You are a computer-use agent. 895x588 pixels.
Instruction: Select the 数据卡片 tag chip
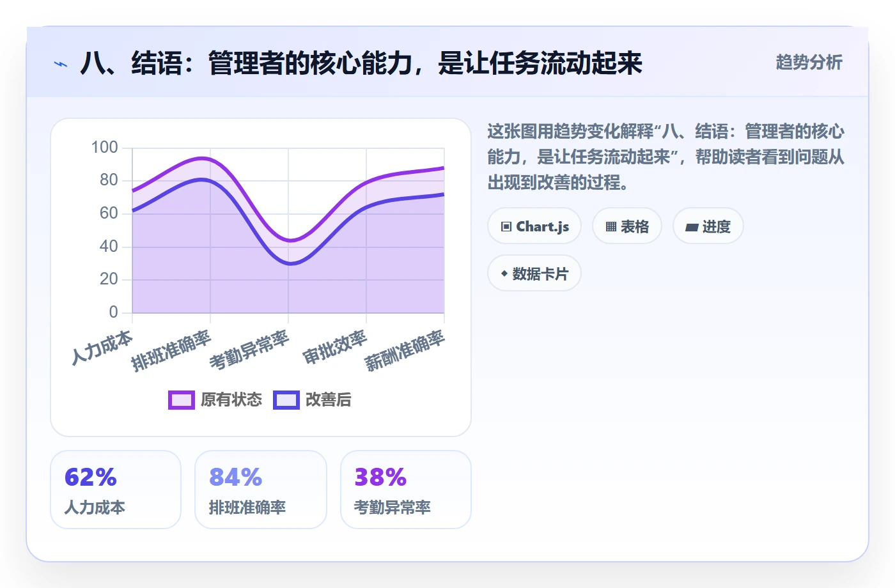(534, 274)
